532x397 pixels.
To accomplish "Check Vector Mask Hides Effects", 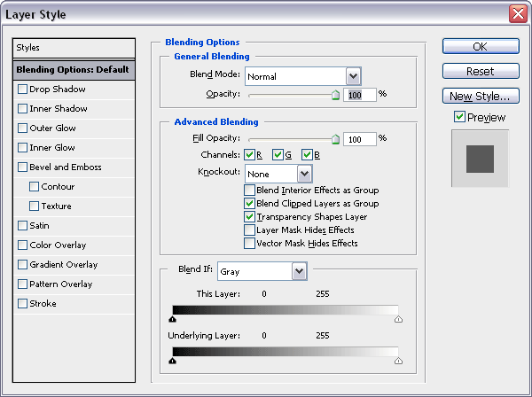I will point(249,244).
